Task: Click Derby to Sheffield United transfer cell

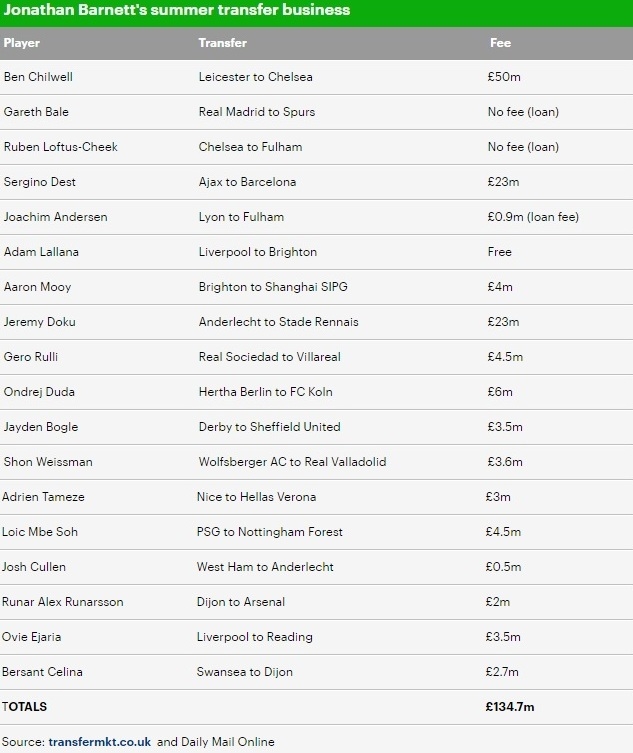Action: [x=269, y=427]
